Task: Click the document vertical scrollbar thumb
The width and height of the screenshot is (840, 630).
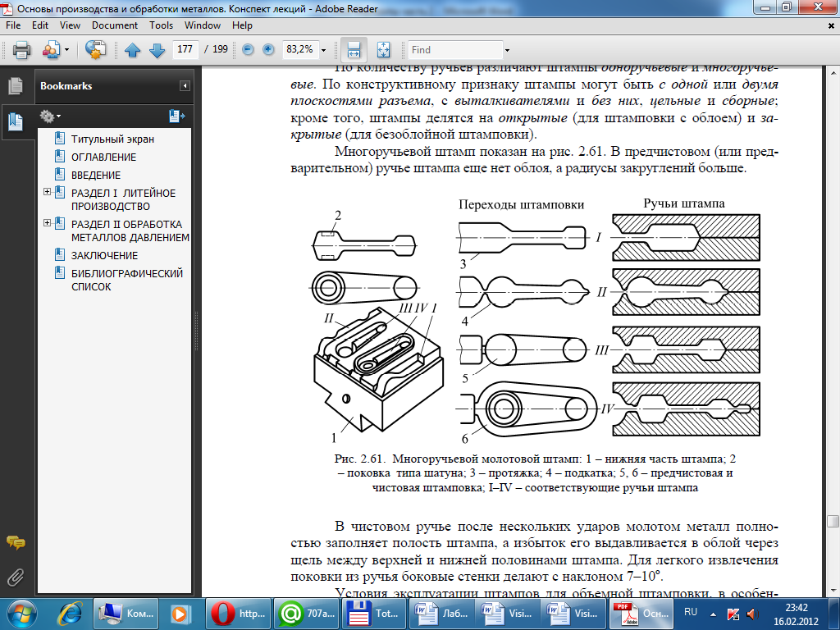Action: click(x=833, y=521)
